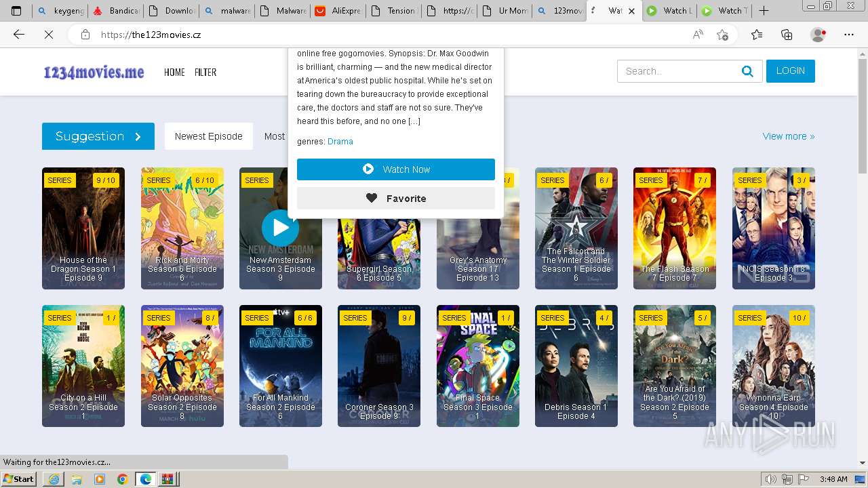868x488 pixels.
Task: Click the browser back arrow
Action: [19, 35]
